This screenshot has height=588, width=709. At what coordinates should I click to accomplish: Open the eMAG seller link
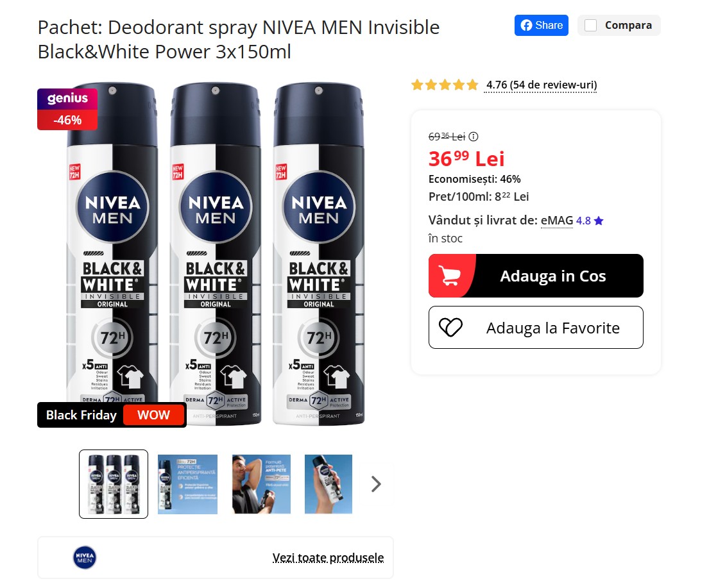[557, 221]
